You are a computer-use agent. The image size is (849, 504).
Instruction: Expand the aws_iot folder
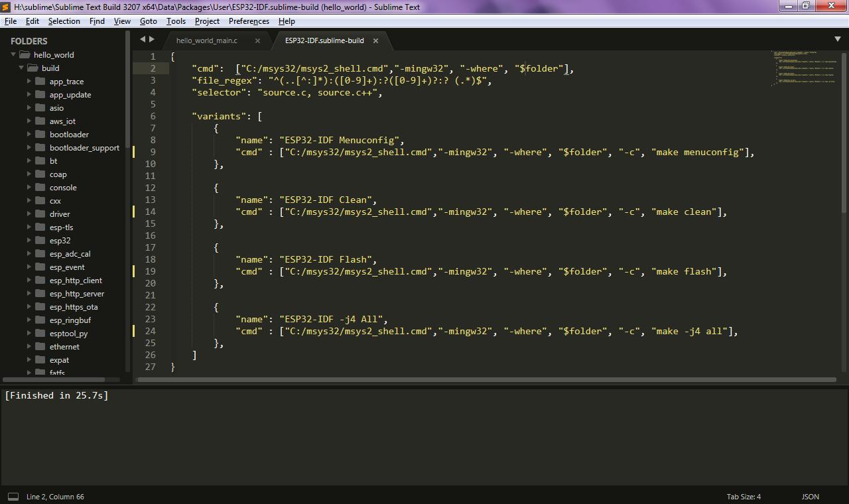click(x=29, y=121)
